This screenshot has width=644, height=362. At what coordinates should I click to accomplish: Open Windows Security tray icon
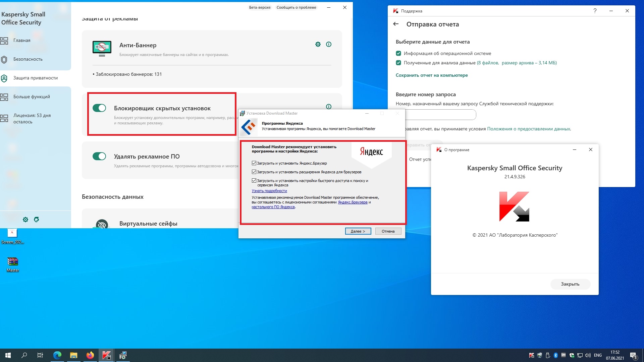coord(572,355)
